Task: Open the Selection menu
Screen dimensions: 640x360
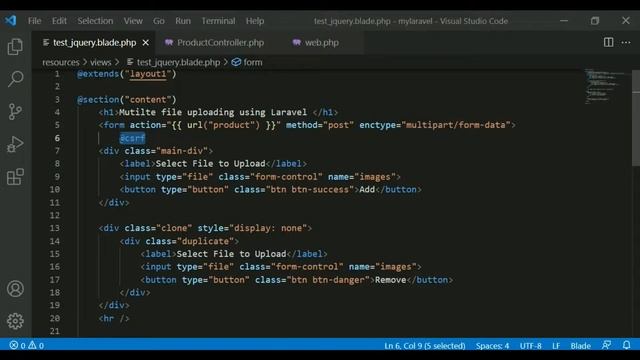Action: pos(95,21)
